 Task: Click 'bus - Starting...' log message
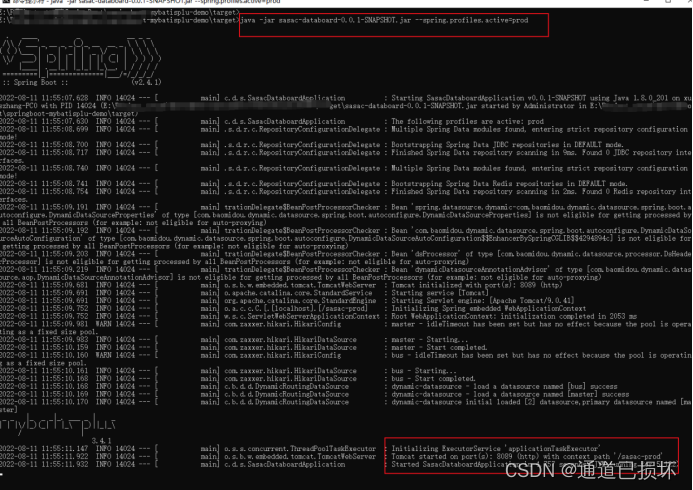coord(423,371)
